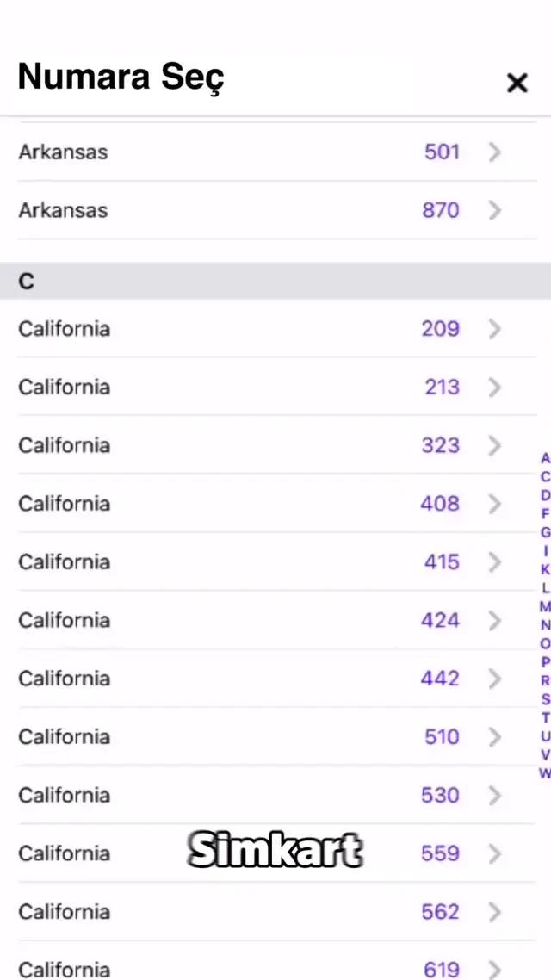Close the Numara Seç dialog
Image resolution: width=551 pixels, height=980 pixels.
517,83
